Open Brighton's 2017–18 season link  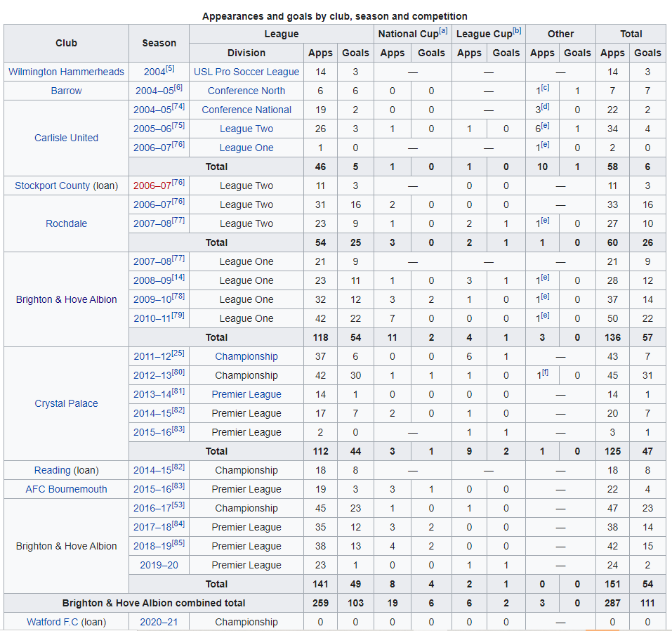click(152, 527)
